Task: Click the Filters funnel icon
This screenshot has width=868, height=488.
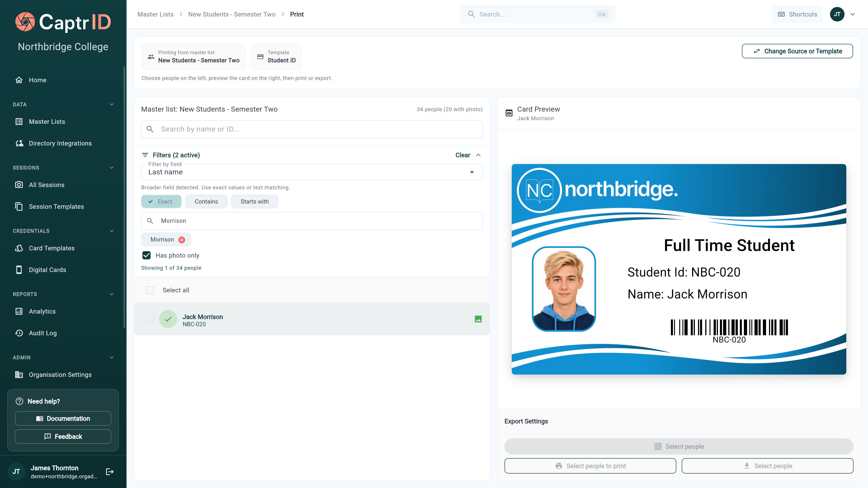Action: tap(145, 155)
